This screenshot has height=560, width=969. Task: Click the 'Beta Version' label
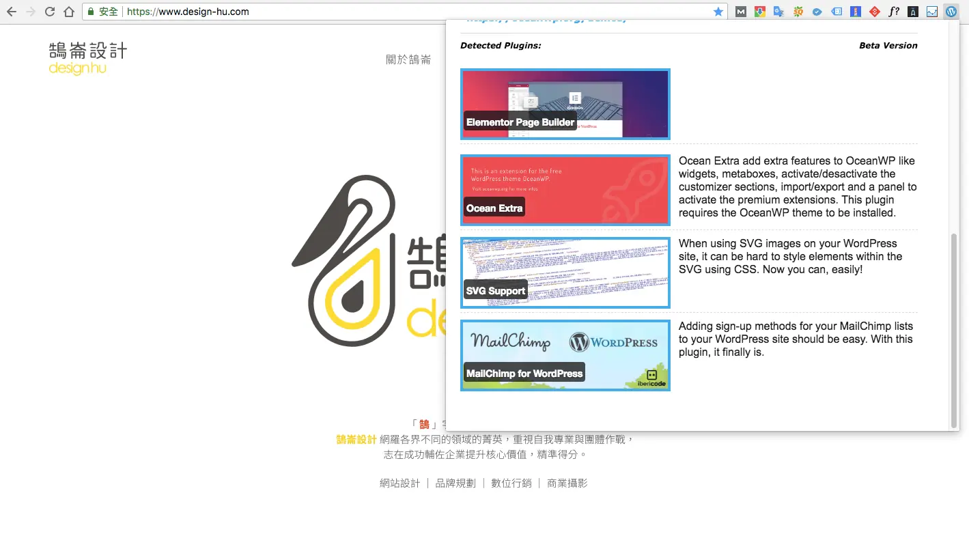[888, 46]
